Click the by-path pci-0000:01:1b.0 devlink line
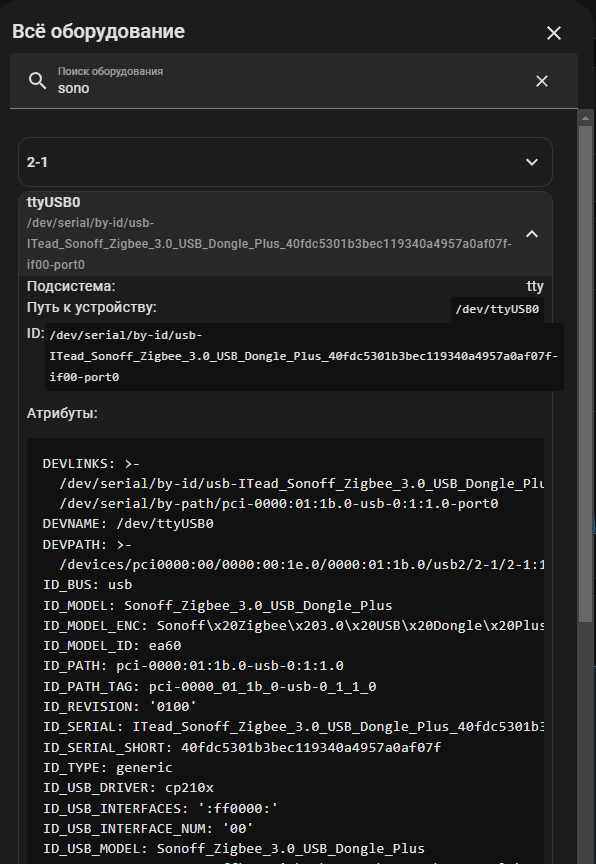The width and height of the screenshot is (596, 864). tap(279, 504)
